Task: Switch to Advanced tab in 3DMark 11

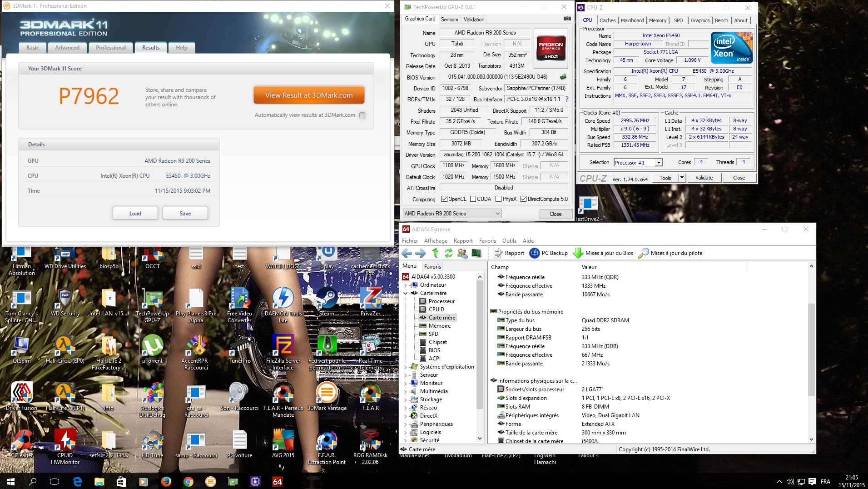Action: coord(67,48)
